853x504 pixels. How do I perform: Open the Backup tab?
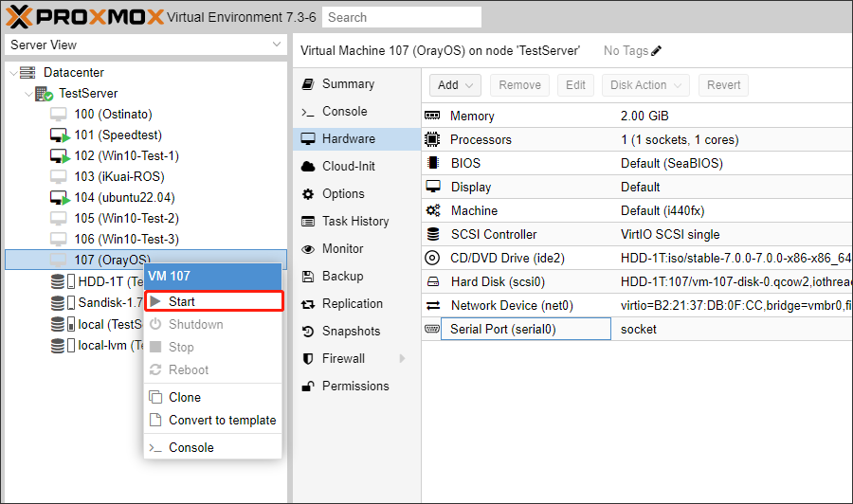pyautogui.click(x=357, y=276)
